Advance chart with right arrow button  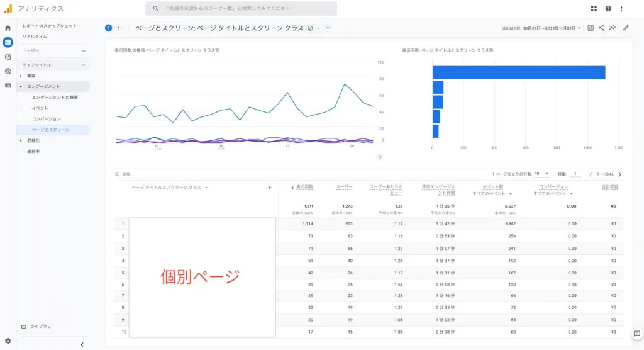380,157
